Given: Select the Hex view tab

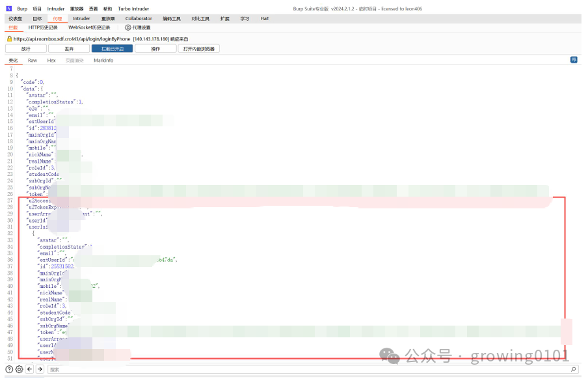Looking at the screenshot, I should tap(51, 60).
